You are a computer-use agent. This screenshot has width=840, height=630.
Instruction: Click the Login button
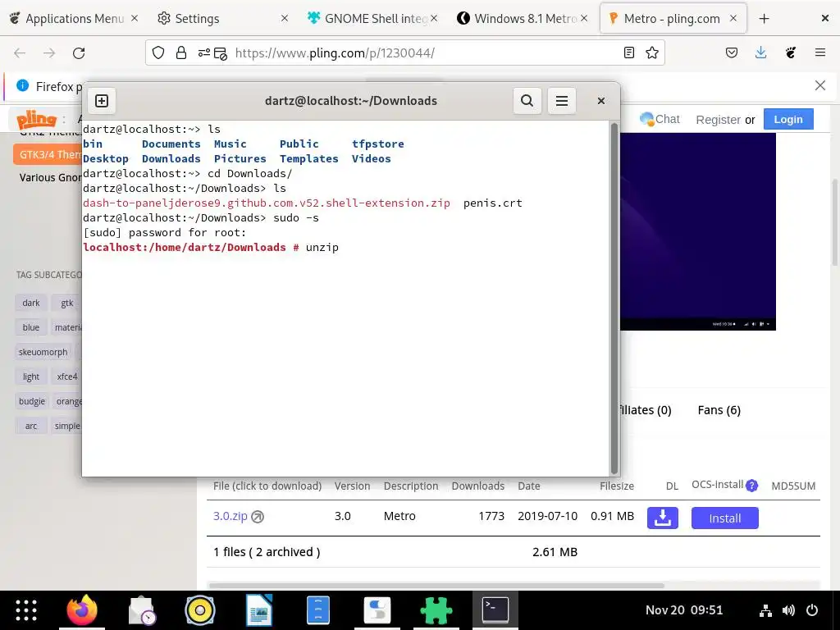click(x=788, y=120)
